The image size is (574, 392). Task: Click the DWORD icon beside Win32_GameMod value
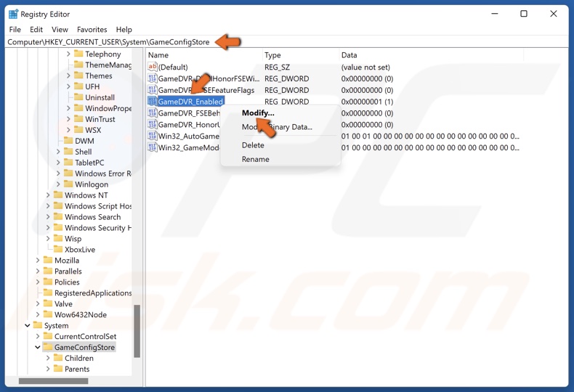[153, 148]
